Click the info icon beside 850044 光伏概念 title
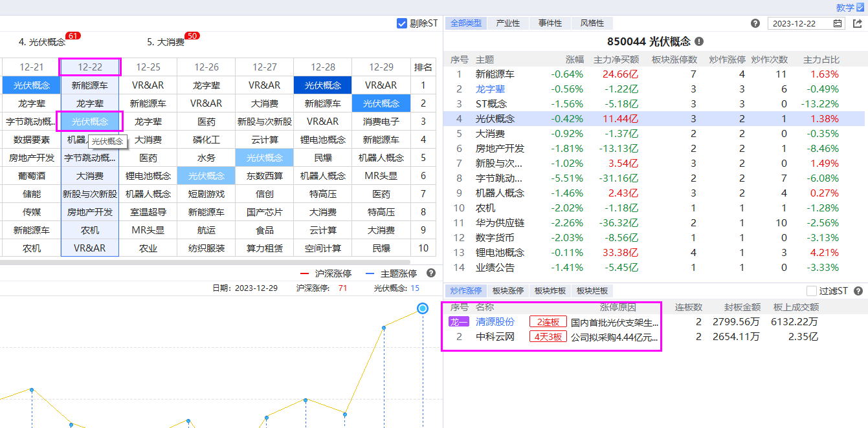 click(699, 41)
